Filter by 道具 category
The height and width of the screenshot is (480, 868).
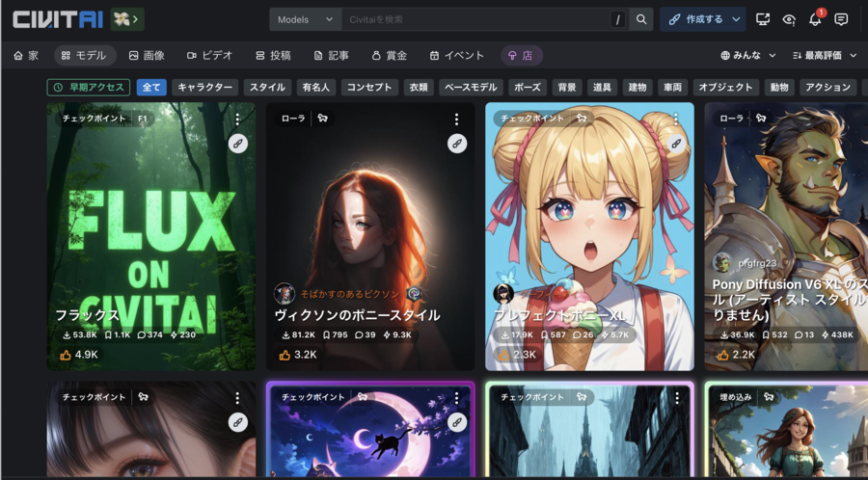tap(602, 88)
